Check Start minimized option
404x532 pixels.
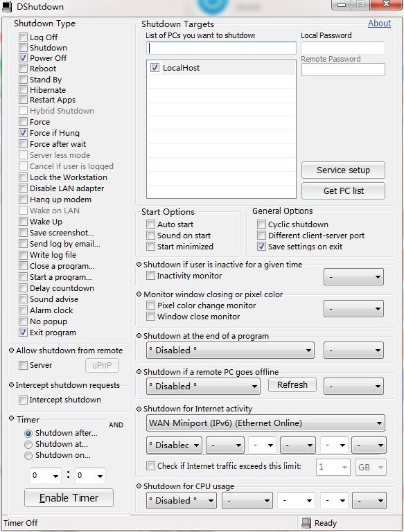pyautogui.click(x=151, y=247)
